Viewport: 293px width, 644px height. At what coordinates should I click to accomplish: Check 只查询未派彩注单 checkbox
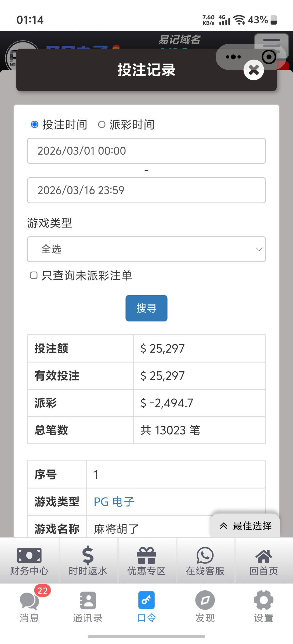34,275
